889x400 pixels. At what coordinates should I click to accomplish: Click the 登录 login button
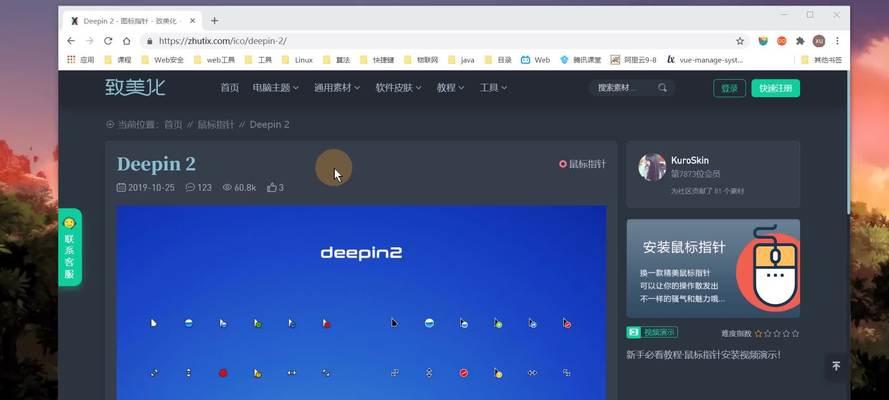(729, 88)
